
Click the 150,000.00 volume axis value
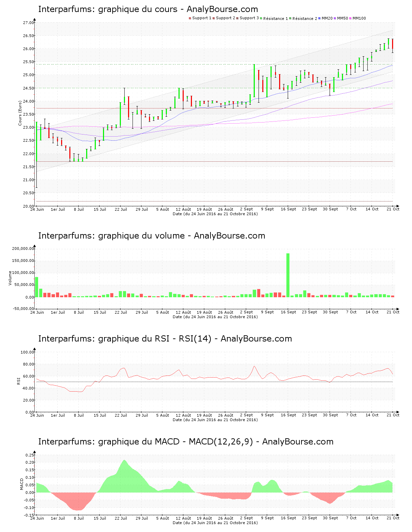pos(23,261)
